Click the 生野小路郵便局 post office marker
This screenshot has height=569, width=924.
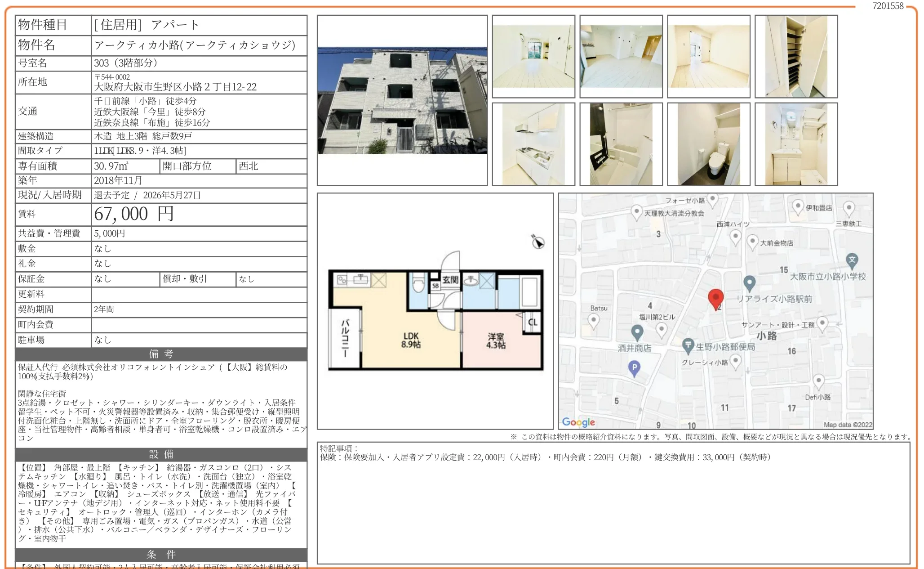(688, 345)
